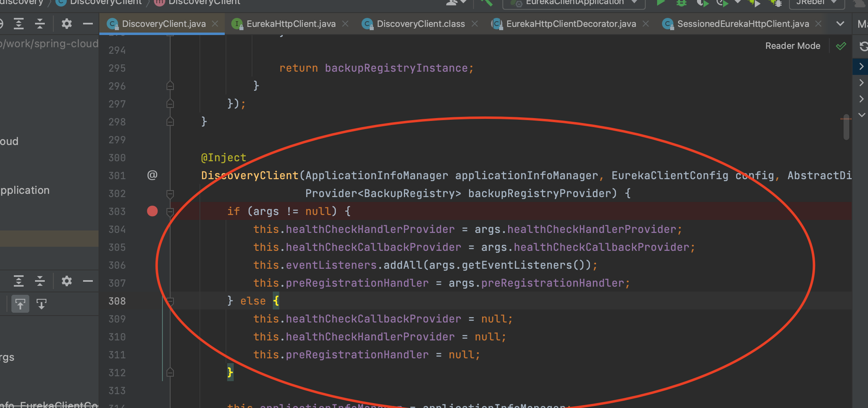Expand the third chevron node in right panel
This screenshot has width=868, height=408.
pyautogui.click(x=861, y=99)
